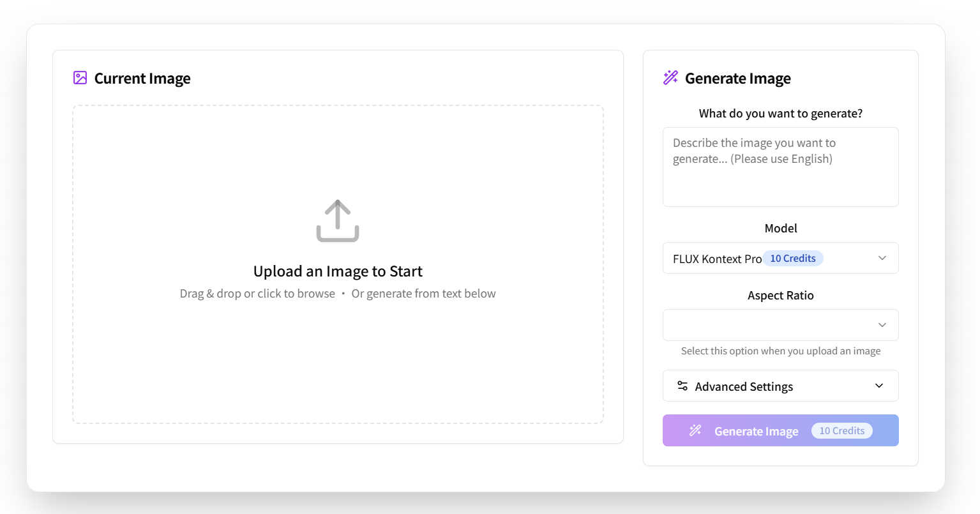Screen dimensions: 980x514
Task: Click the What do you want to generate label
Action: (x=780, y=113)
